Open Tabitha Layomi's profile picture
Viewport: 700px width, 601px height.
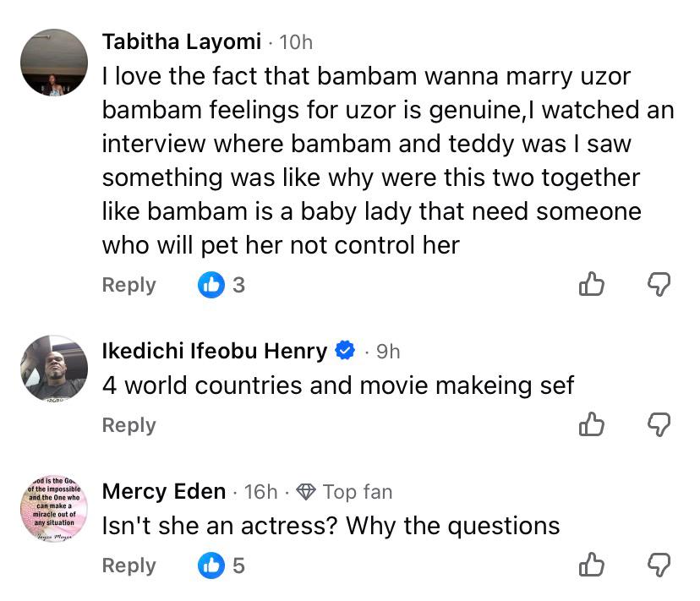(x=54, y=63)
